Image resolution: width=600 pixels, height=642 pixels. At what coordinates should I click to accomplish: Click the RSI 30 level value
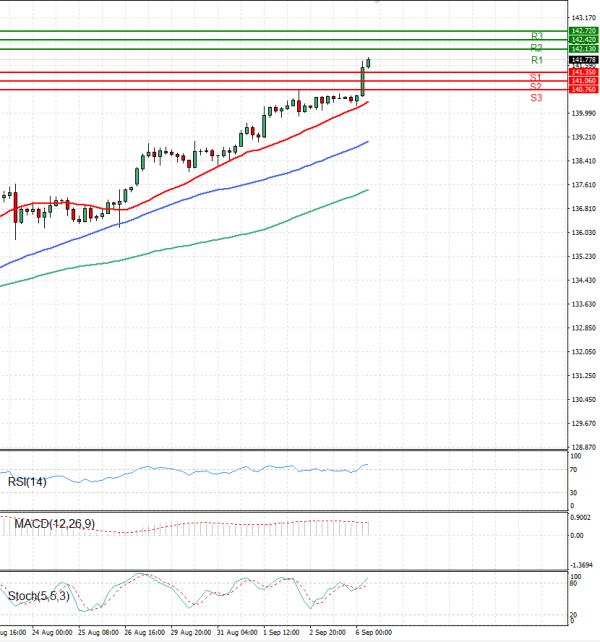(573, 493)
